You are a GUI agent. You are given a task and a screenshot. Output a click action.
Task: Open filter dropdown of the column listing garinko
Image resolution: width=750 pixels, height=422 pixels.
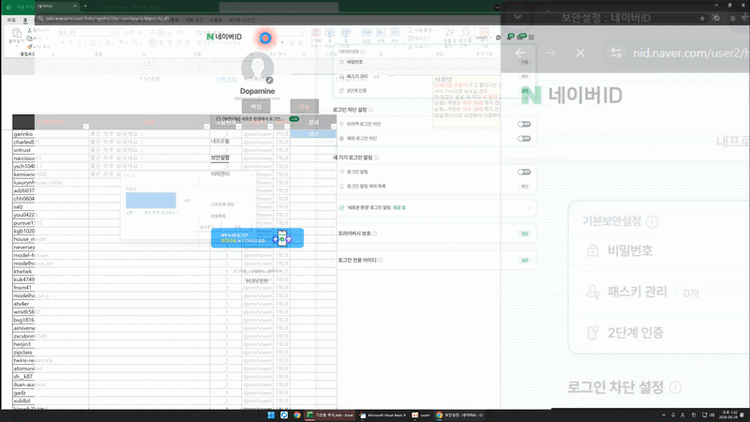coord(86,127)
